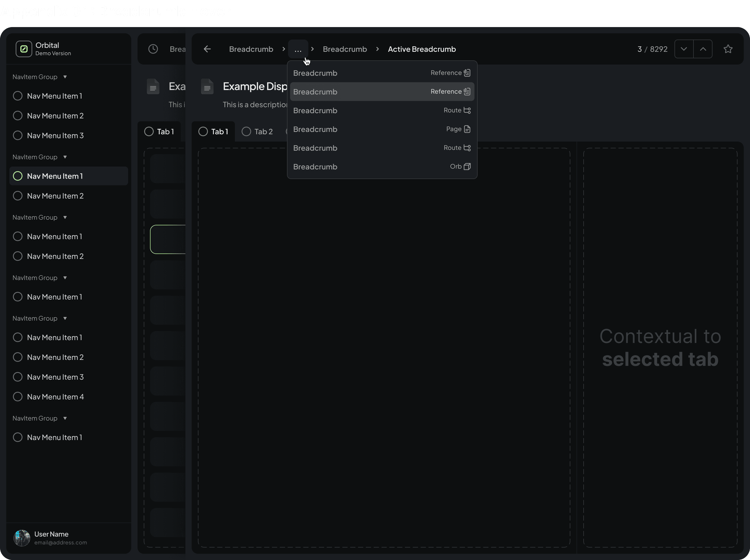750x560 pixels.
Task: Choose the highlighted Reference breadcrumb menu entry
Action: coord(382,92)
